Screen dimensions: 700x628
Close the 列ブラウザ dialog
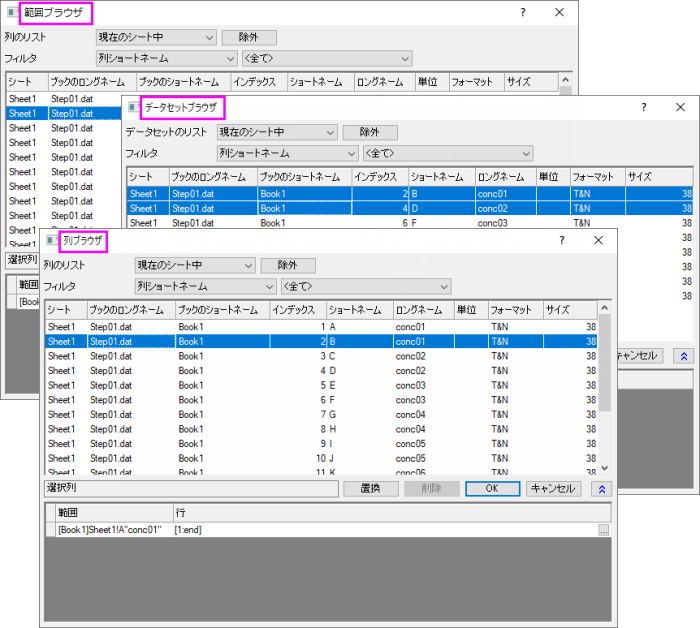click(598, 241)
